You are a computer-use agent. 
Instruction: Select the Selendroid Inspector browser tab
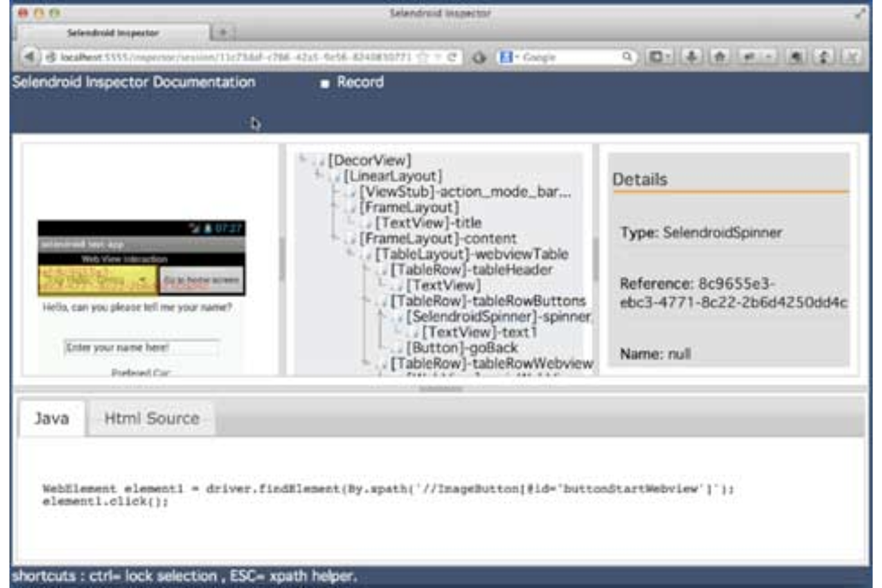113,33
